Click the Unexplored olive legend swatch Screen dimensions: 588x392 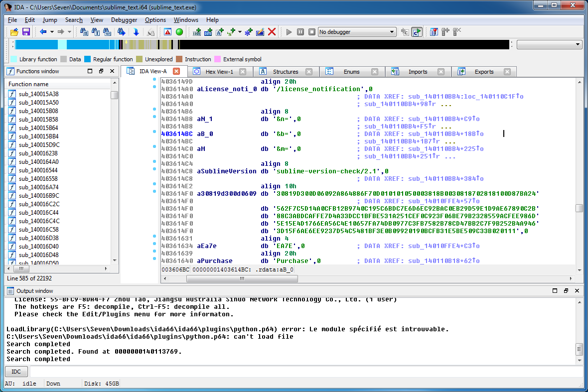coord(140,59)
